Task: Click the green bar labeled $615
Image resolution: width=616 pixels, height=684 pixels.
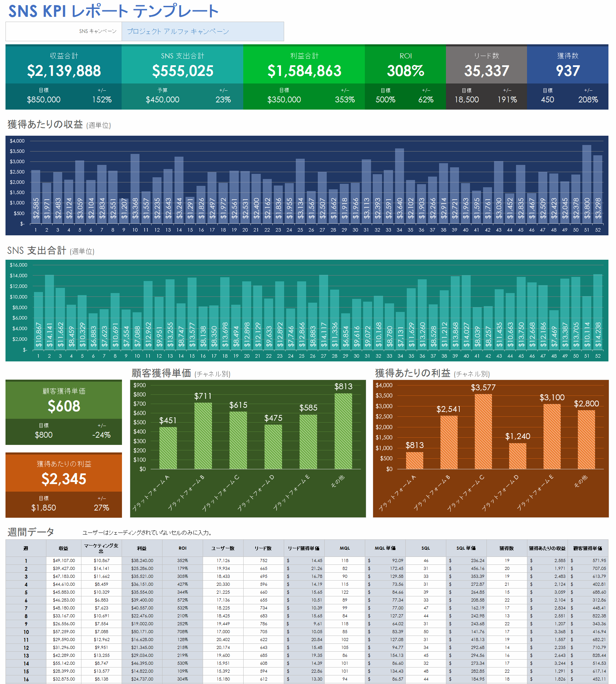Action: [x=238, y=440]
